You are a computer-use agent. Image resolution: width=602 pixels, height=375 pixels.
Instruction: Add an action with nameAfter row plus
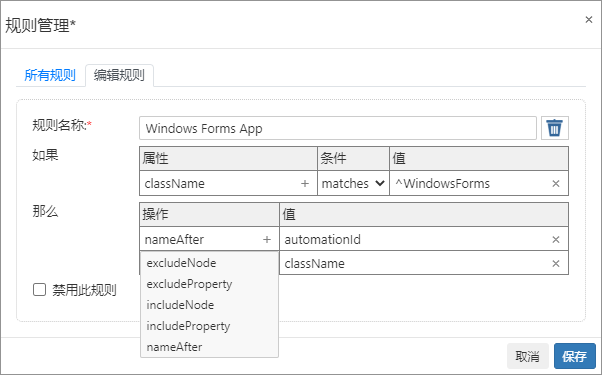coord(267,240)
